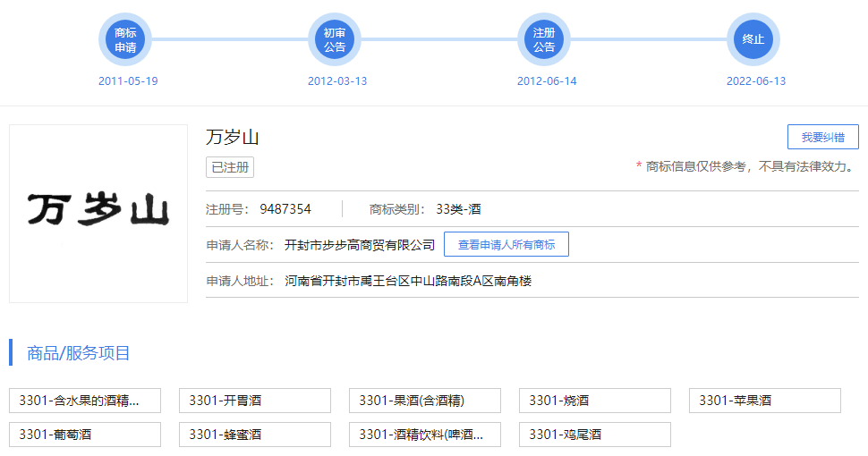Click the 商品/服务项目 section heading
This screenshot has width=868, height=456.
coord(78,353)
